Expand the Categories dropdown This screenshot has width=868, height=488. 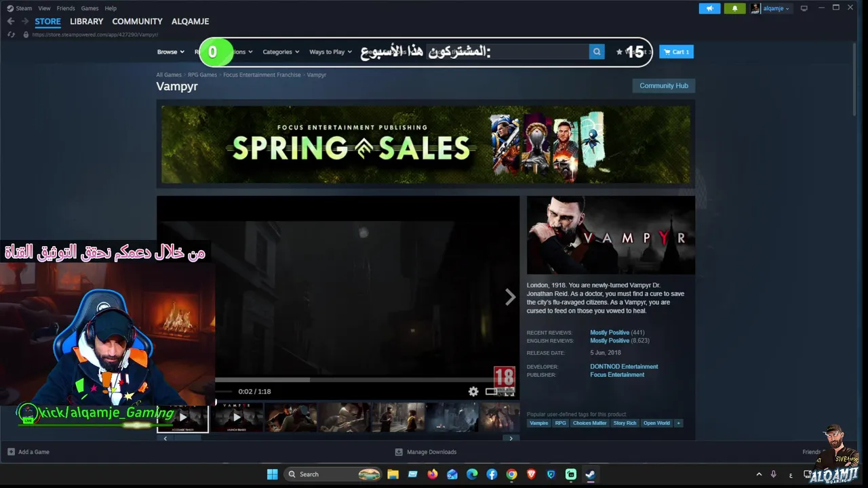(281, 52)
